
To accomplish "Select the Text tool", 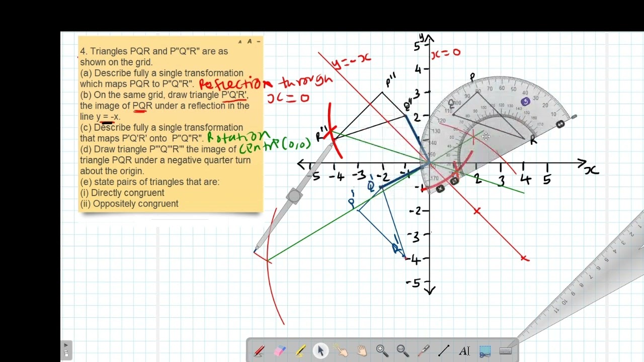I will (464, 350).
